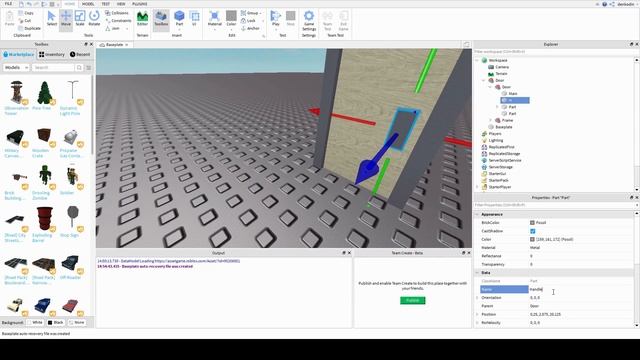
Task: Click the Toolbox search field
Action: [53, 67]
